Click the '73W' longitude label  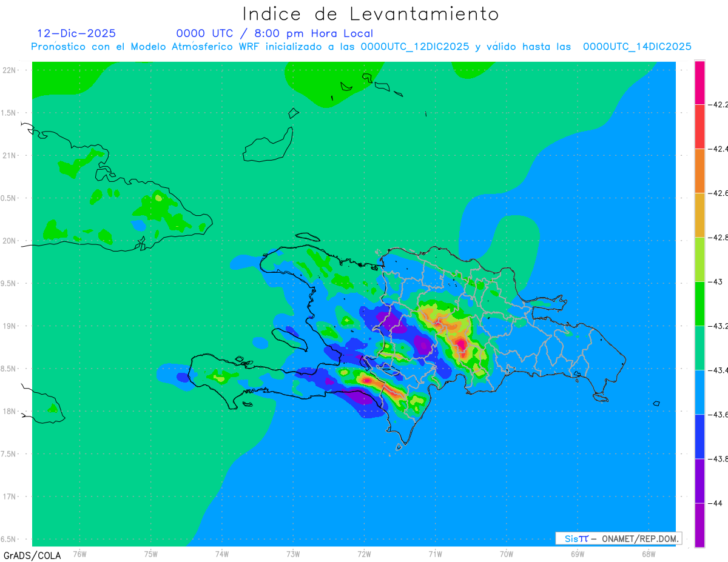[x=293, y=554]
